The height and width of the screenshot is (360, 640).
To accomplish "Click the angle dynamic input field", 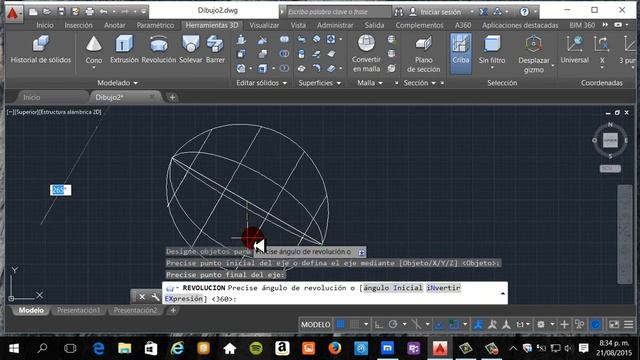I will tap(60, 190).
